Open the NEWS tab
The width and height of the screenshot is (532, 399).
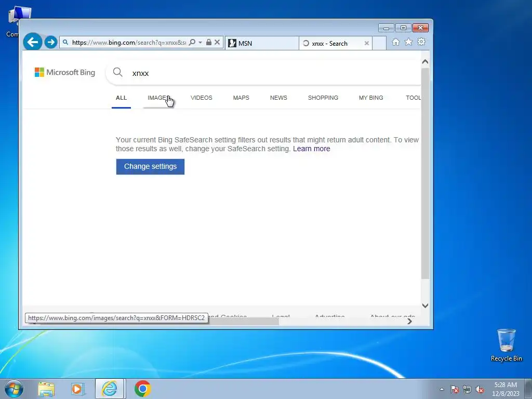point(278,98)
